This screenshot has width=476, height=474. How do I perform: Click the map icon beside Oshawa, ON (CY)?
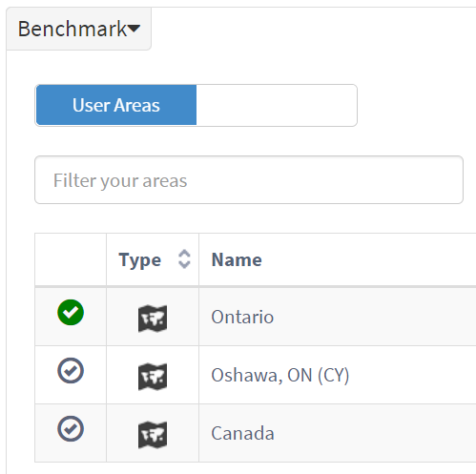tap(153, 377)
